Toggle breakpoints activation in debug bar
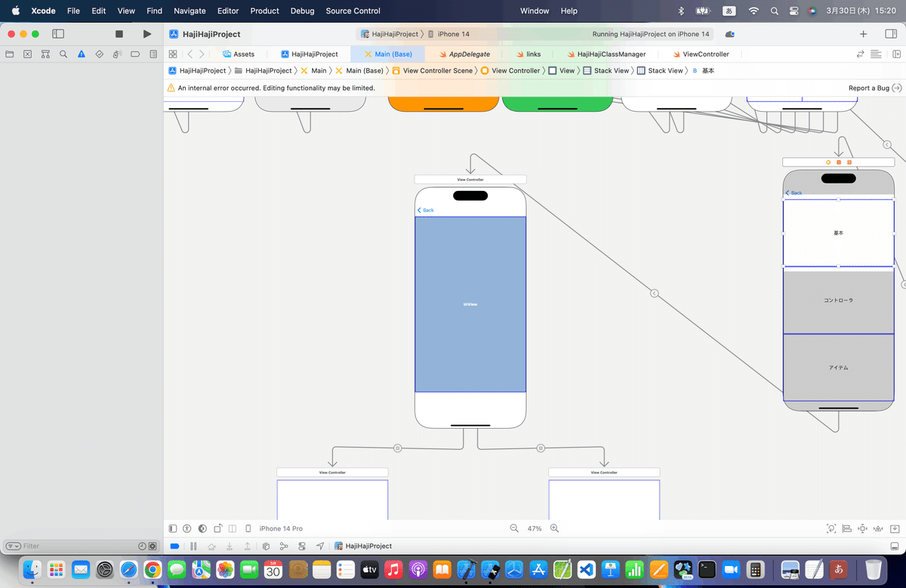This screenshot has width=906, height=588. 174,546
